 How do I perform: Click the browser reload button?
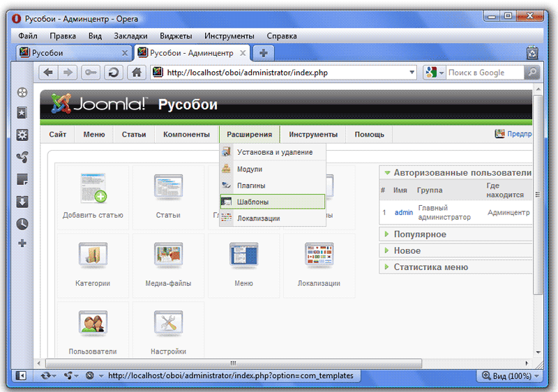(113, 73)
